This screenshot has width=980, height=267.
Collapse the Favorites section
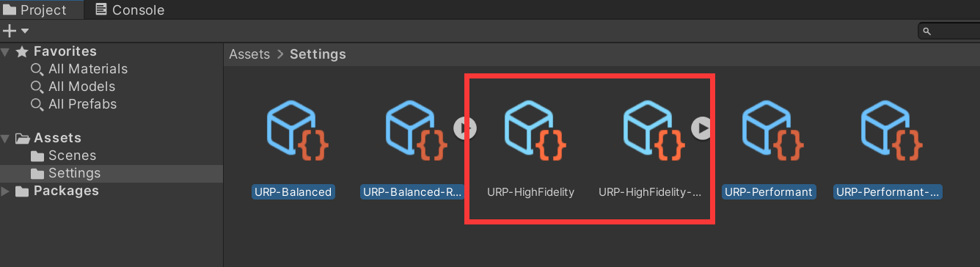tap(6, 52)
